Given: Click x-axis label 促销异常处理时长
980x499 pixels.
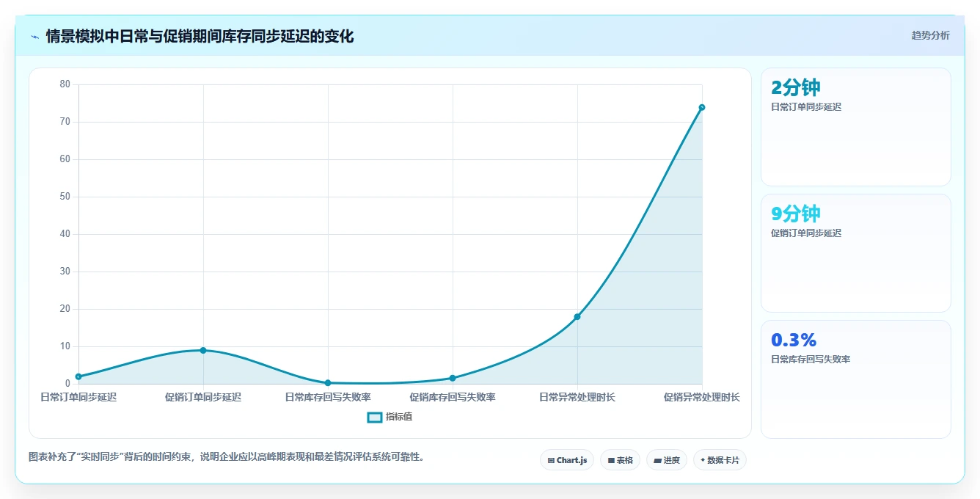Looking at the screenshot, I should click(702, 397).
